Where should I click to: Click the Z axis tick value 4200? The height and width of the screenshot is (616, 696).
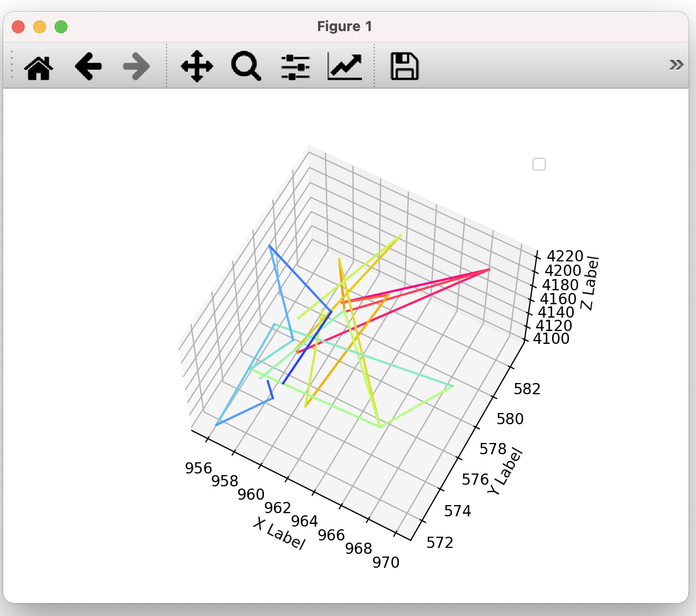[x=563, y=271]
